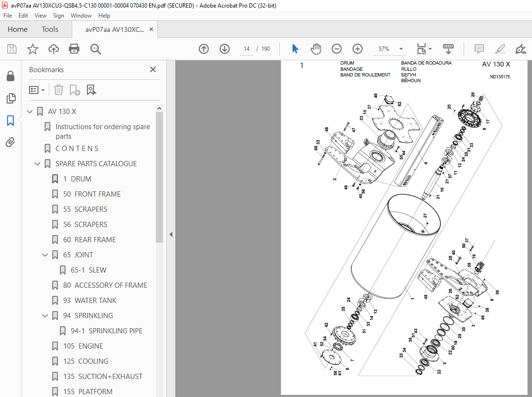This screenshot has height=397, width=532.
Task: Add document to starred favorites
Action: pyautogui.click(x=33, y=49)
